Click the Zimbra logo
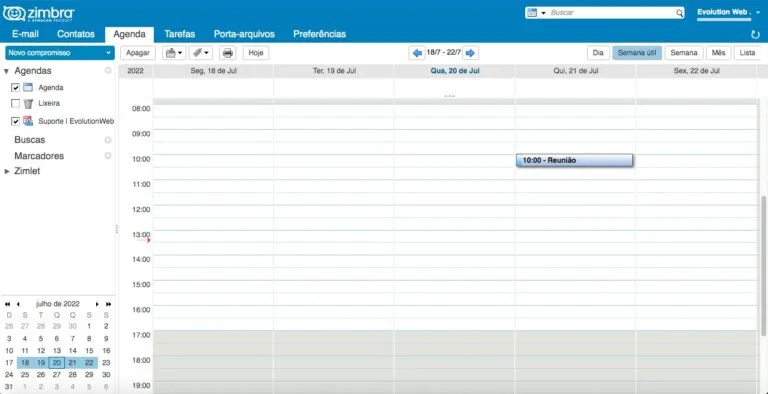The width and height of the screenshot is (768, 394). (x=38, y=13)
